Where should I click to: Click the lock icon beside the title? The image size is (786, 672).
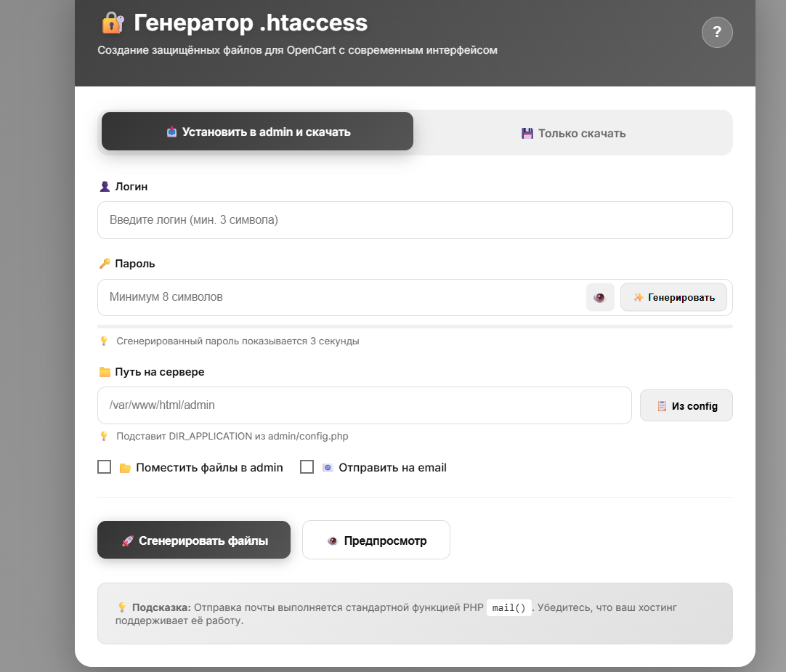pos(113,23)
